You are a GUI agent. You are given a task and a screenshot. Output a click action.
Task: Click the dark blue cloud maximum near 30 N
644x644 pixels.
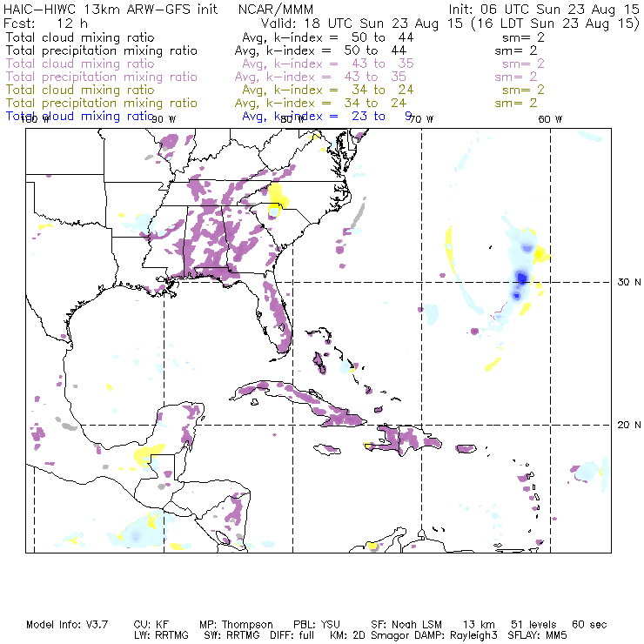pos(521,278)
